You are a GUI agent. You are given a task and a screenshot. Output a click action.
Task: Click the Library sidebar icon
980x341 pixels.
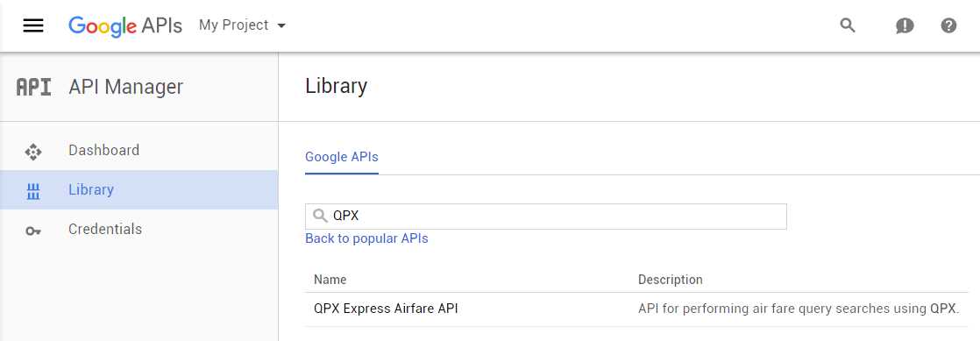point(33,191)
